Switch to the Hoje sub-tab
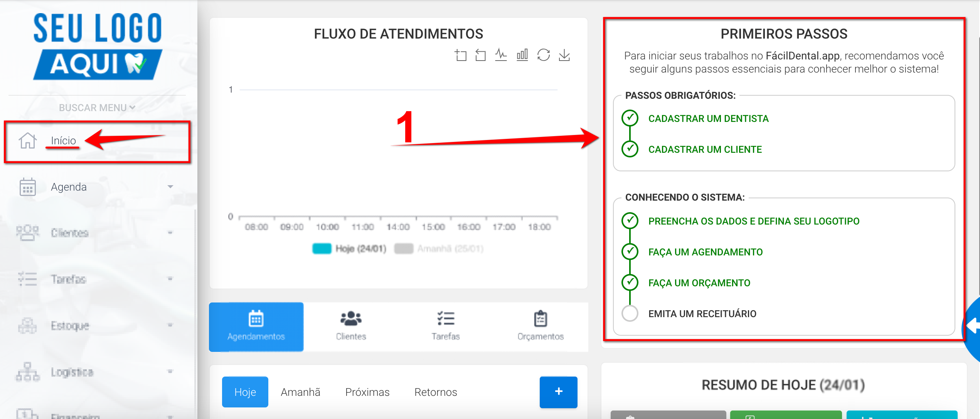This screenshot has height=419, width=980. click(x=245, y=392)
